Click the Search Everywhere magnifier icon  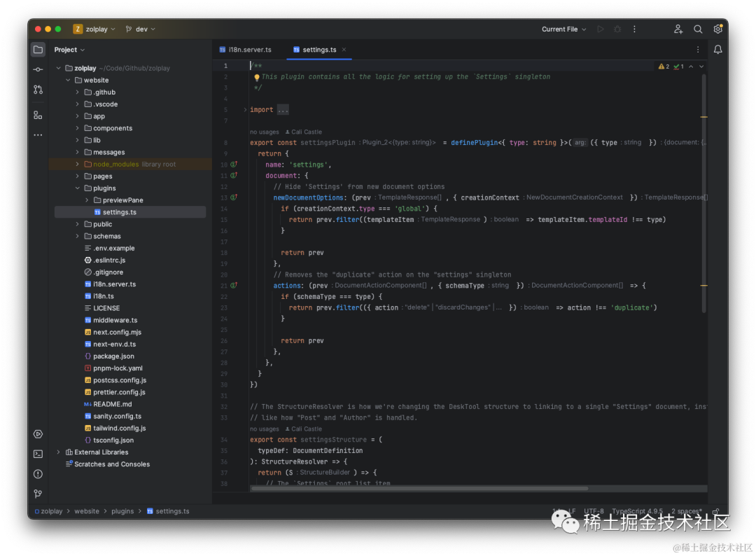coord(698,29)
